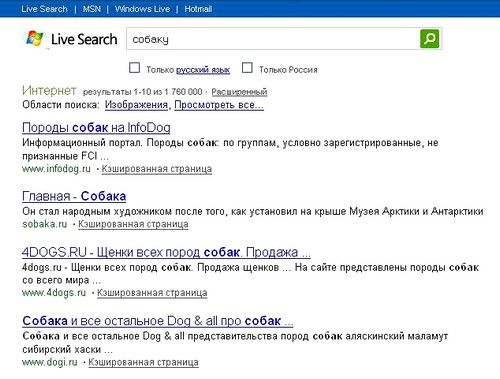View cached page for www.infodog.ru
500x379 pixels.
click(157, 169)
